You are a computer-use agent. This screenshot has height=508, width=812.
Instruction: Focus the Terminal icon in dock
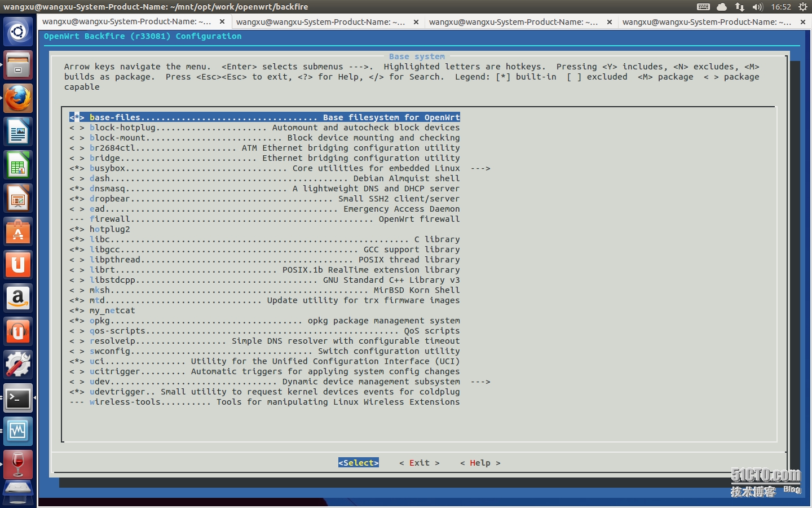[x=18, y=398]
